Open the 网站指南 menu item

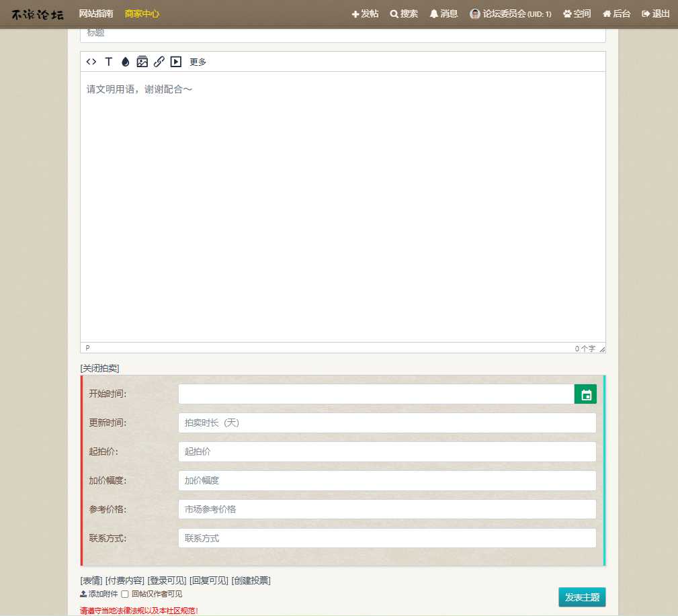tap(95, 13)
